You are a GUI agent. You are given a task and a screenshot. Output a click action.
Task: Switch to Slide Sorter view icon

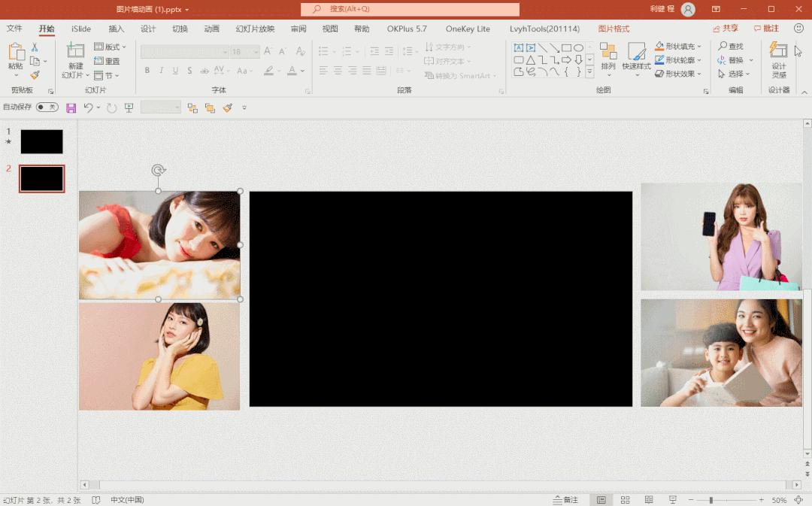click(x=625, y=500)
